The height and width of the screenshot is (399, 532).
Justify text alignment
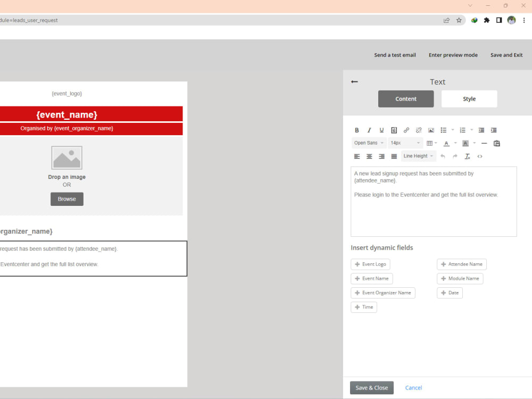394,156
